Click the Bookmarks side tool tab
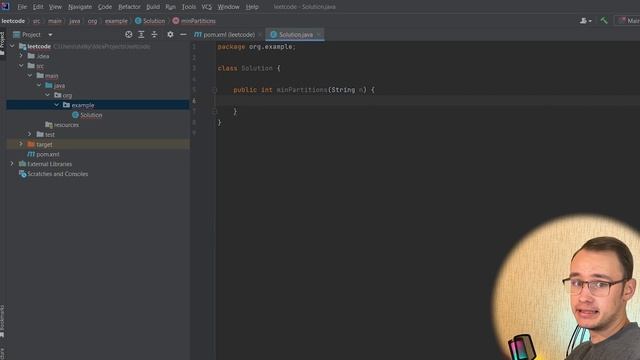This screenshot has height=360, width=640. click(2, 322)
